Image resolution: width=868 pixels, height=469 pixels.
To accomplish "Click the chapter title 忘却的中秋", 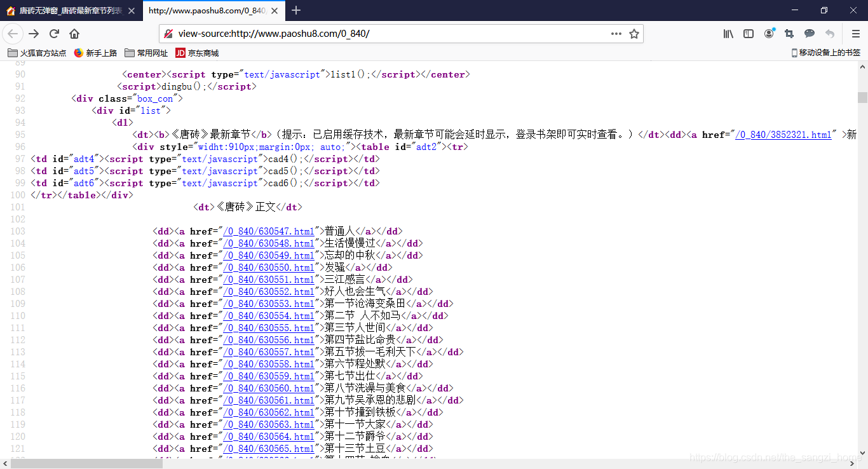I will [x=351, y=255].
